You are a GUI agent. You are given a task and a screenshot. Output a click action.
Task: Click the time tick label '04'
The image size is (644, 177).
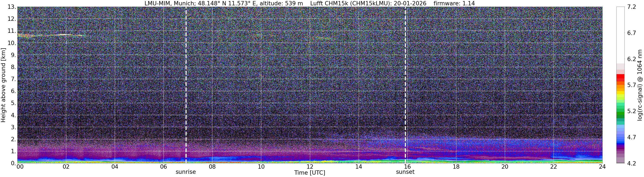115,167
